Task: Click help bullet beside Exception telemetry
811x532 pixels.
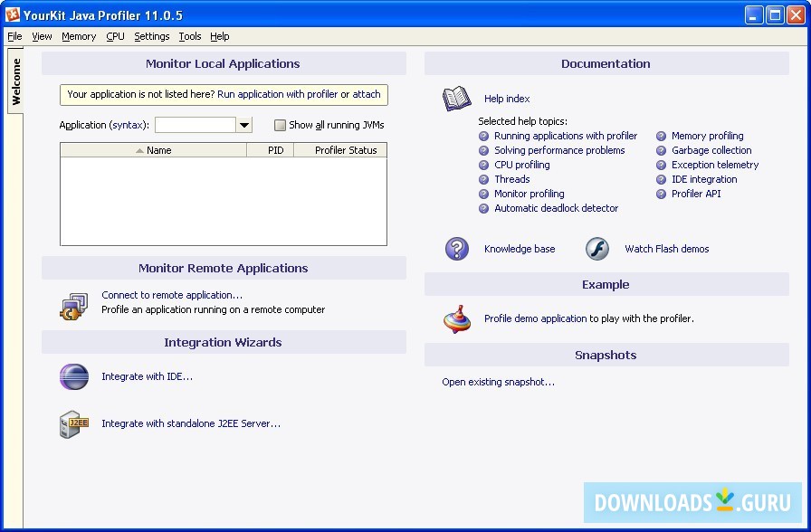Action: click(x=661, y=165)
